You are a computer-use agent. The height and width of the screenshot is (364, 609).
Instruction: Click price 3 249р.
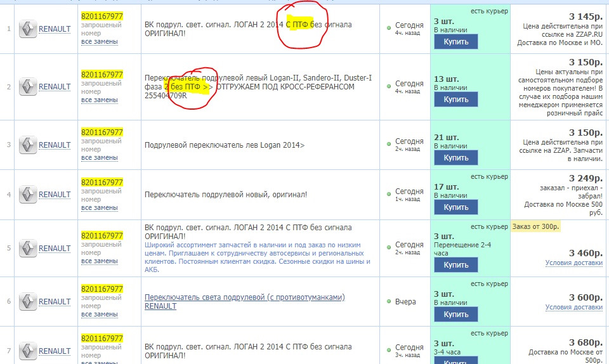click(586, 178)
